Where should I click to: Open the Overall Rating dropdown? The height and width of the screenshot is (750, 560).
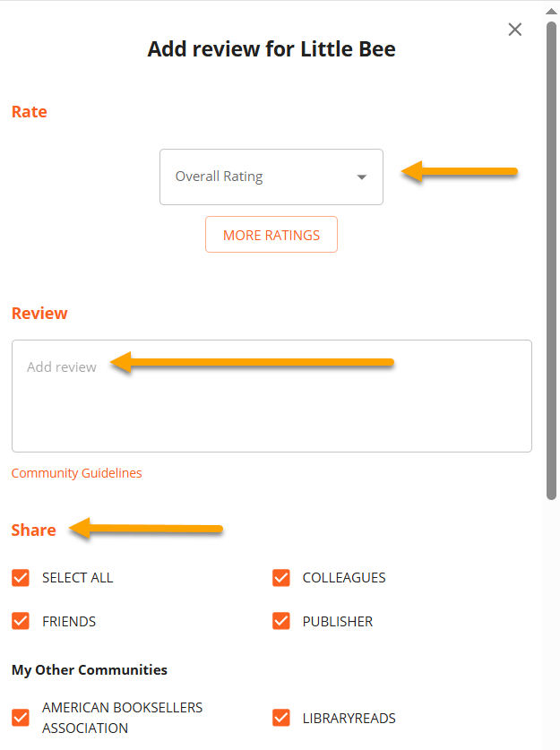pos(271,177)
